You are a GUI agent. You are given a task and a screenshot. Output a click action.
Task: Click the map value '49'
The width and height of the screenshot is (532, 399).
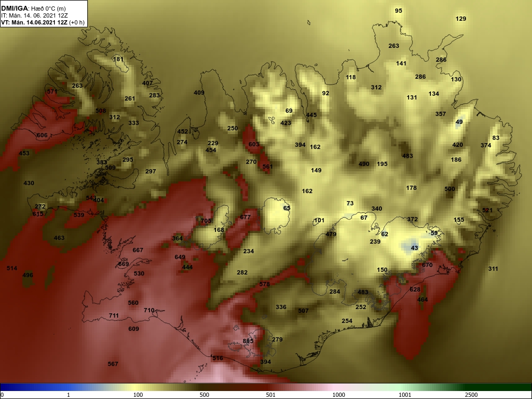coord(459,122)
